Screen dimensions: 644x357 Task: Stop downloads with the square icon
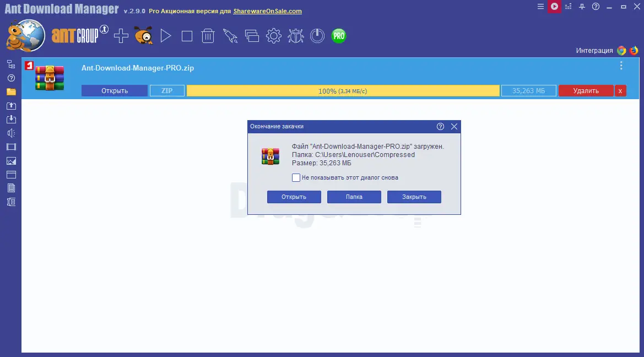187,36
